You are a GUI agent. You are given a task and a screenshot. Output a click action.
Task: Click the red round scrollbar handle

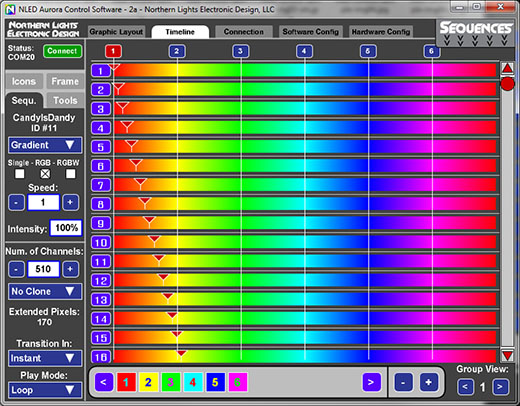[507, 84]
